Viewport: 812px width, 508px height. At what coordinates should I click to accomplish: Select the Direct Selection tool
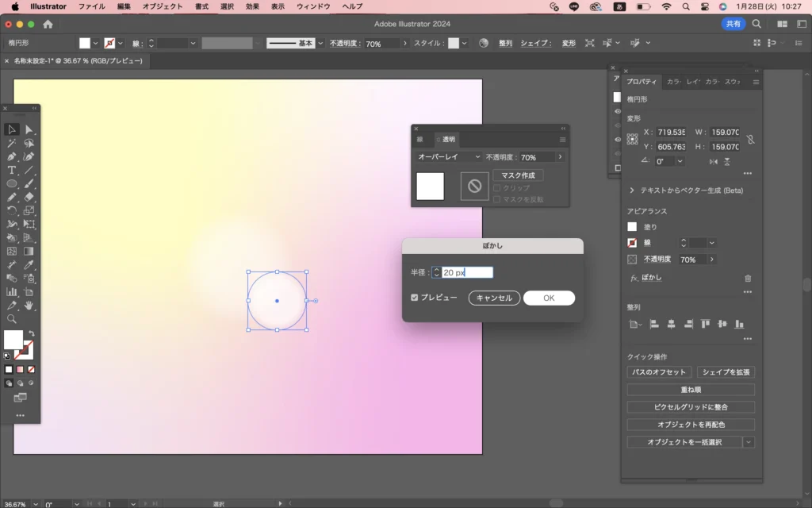29,129
